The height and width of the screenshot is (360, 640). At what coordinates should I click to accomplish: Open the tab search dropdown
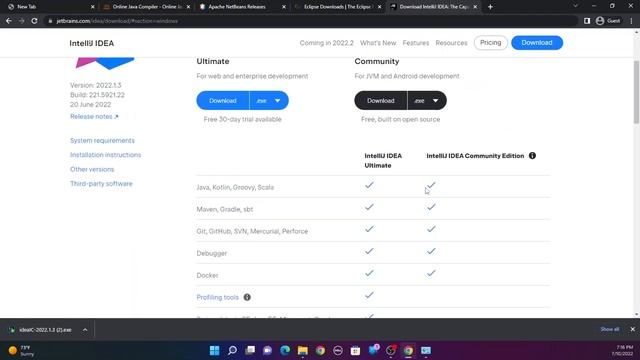[x=575, y=6]
